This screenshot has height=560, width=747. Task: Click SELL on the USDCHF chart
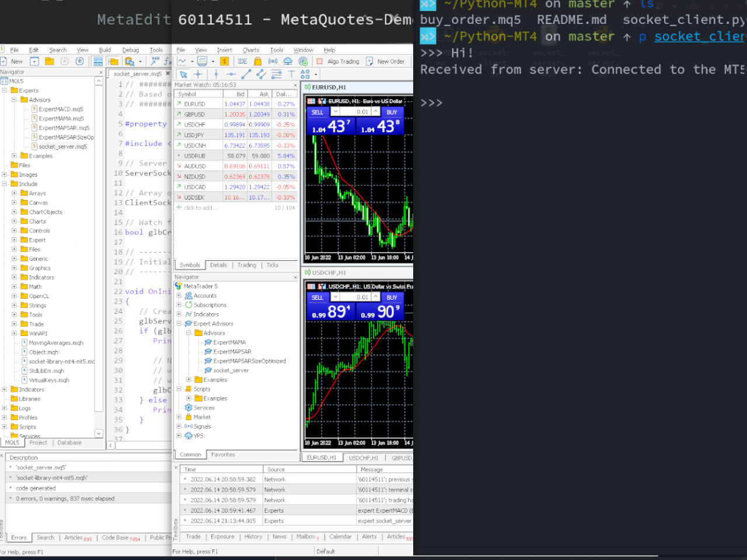[x=317, y=297]
